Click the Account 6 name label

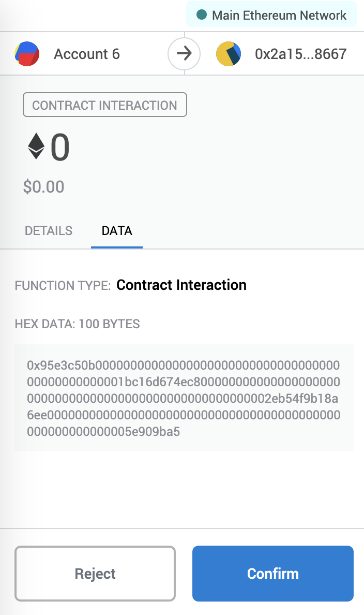86,53
